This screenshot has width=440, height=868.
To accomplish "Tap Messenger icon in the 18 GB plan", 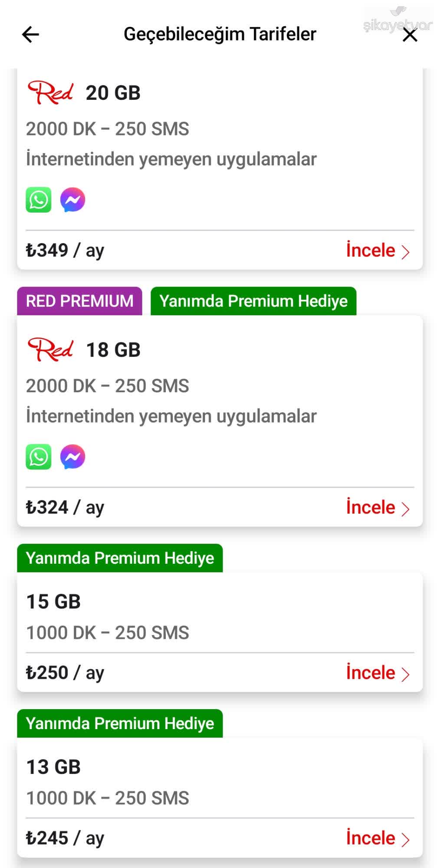I will coord(72,457).
